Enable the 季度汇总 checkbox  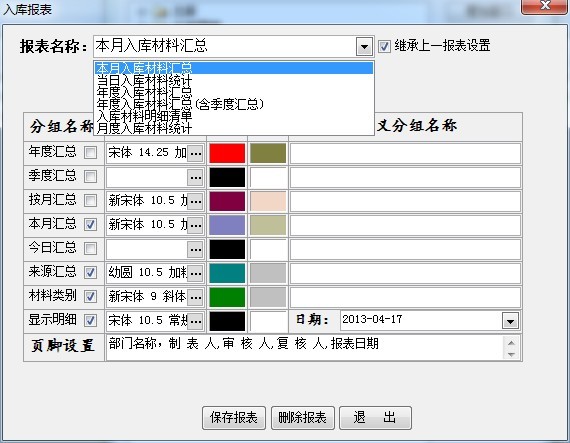[x=90, y=177]
